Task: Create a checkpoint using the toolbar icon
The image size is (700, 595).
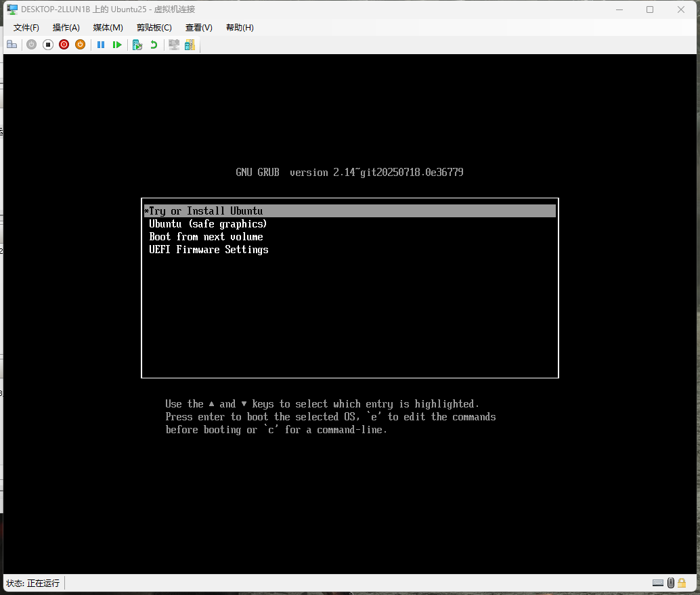Action: pos(137,45)
